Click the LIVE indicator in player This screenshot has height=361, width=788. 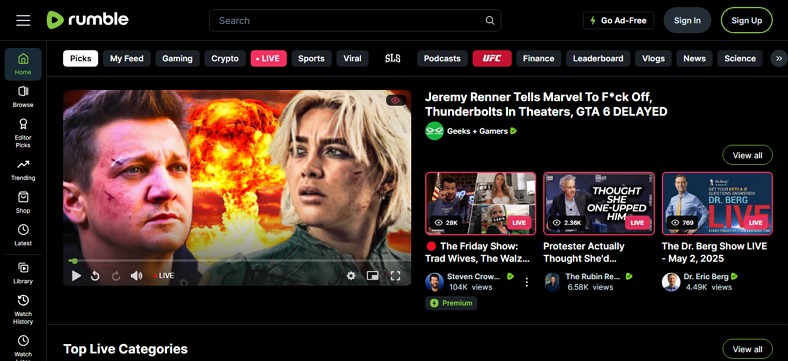click(164, 276)
